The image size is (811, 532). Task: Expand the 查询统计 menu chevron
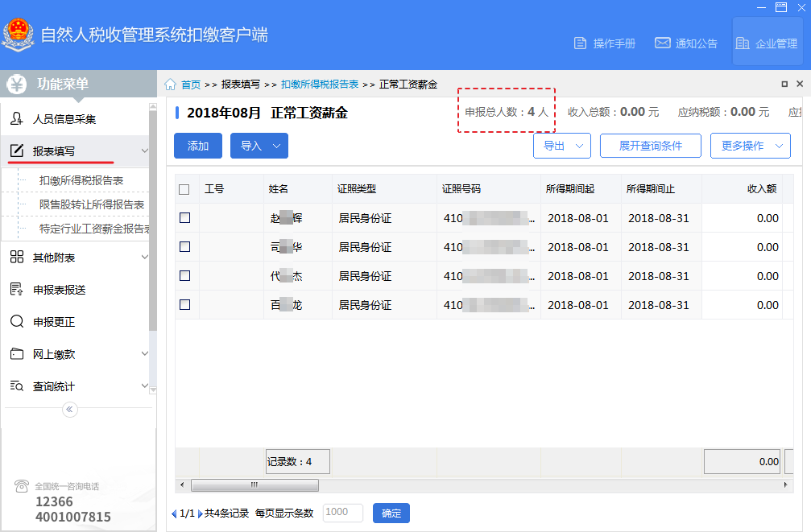pyautogui.click(x=144, y=386)
